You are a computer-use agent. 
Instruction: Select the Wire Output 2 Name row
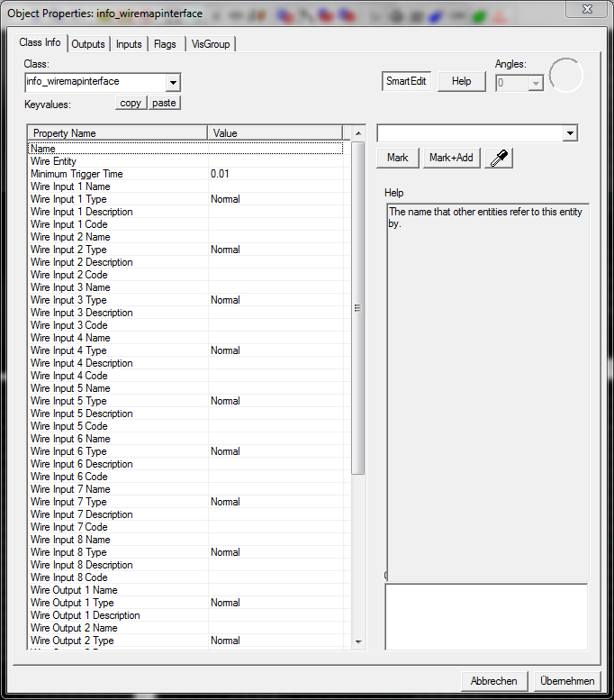pyautogui.click(x=185, y=628)
